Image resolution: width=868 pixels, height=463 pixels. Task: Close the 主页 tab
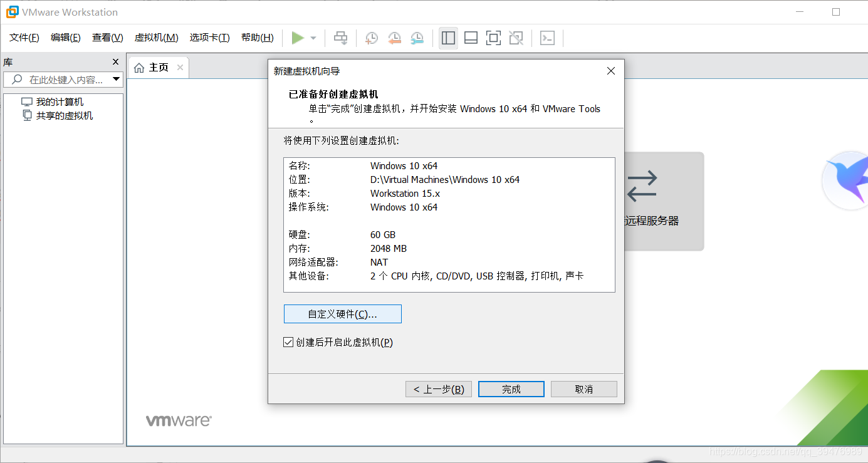(180, 68)
